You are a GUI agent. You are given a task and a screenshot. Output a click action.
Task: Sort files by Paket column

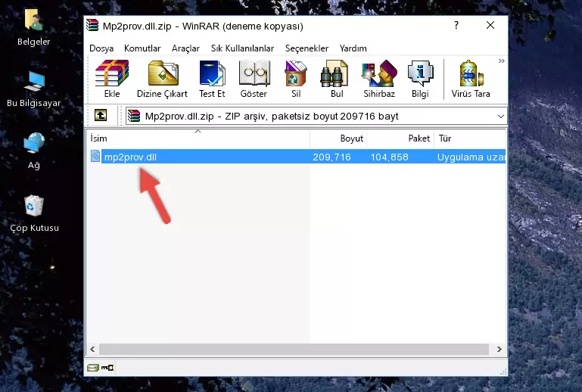[x=400, y=138]
